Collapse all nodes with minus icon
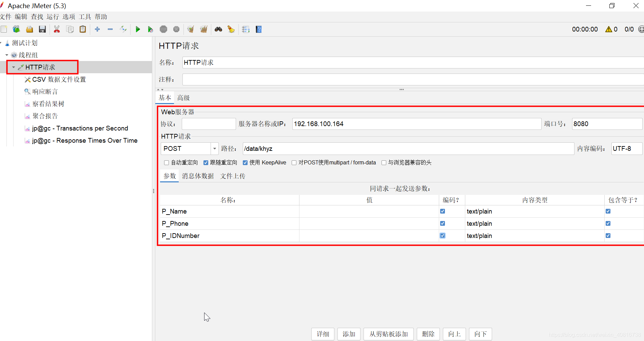 point(110,29)
